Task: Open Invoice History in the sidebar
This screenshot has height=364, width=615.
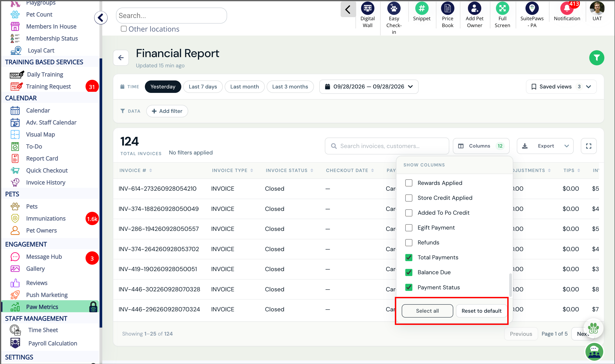Action: [x=46, y=182]
